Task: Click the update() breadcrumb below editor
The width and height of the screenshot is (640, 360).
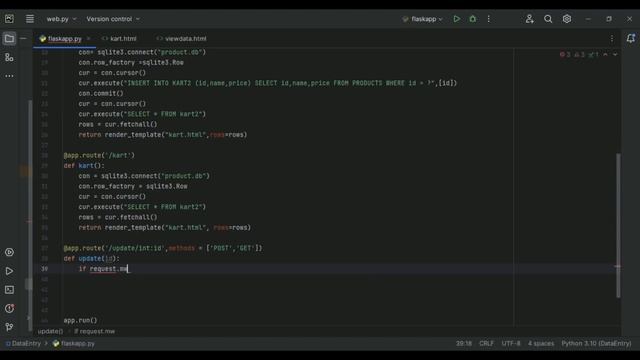Action: 50,331
